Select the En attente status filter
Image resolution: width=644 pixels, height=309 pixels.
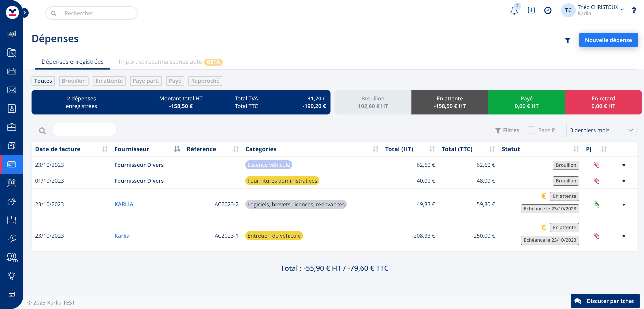[x=109, y=81]
